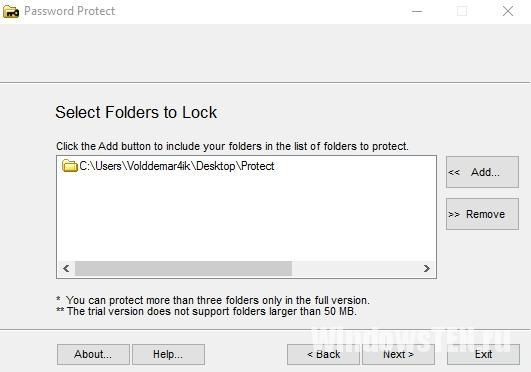
Task: Open the Help... button
Action: click(x=168, y=354)
